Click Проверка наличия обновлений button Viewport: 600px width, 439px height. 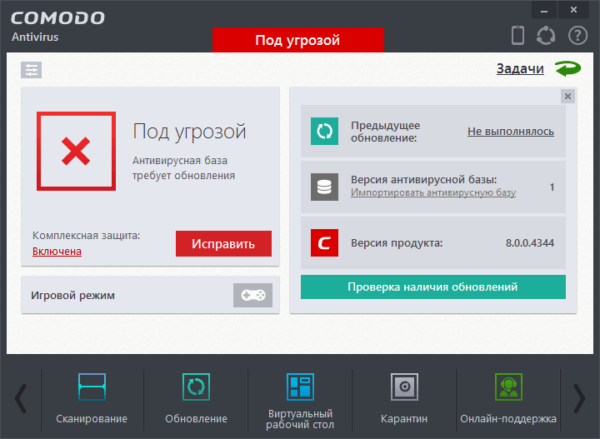(432, 287)
